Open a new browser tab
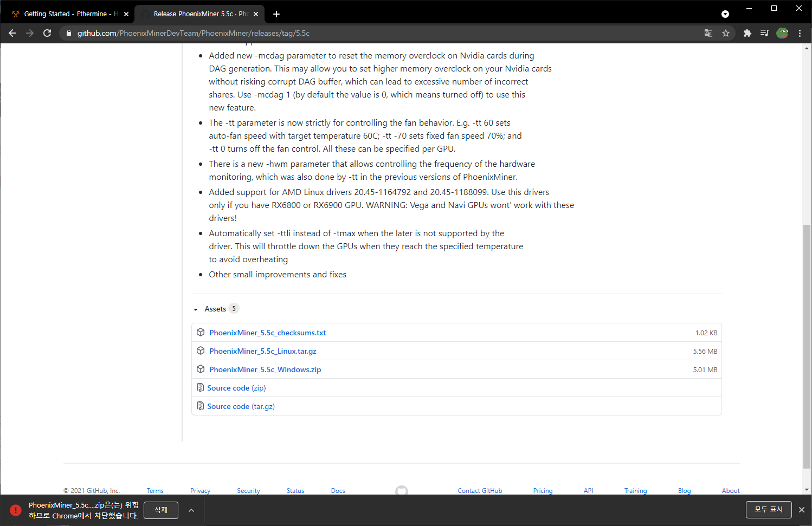Image resolution: width=812 pixels, height=526 pixels. click(276, 14)
